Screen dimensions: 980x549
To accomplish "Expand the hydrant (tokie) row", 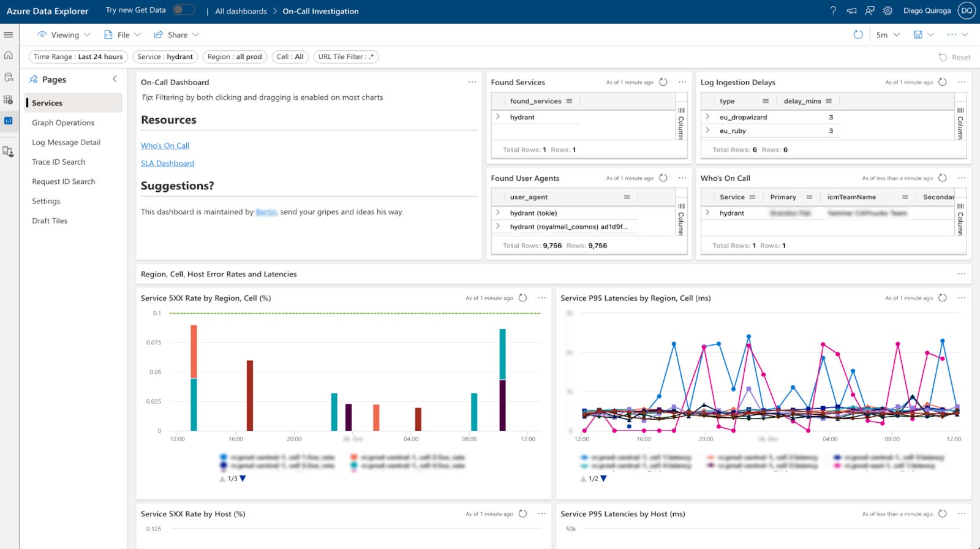I will point(498,213).
